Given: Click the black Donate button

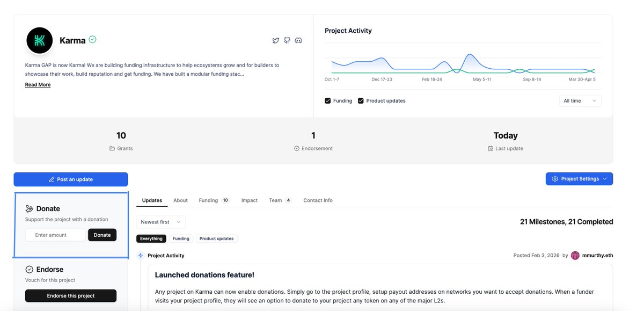Looking at the screenshot, I should pos(102,235).
